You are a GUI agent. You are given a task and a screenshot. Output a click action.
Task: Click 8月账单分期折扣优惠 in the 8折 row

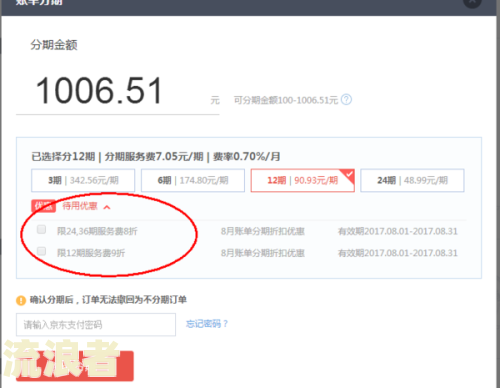tap(263, 231)
